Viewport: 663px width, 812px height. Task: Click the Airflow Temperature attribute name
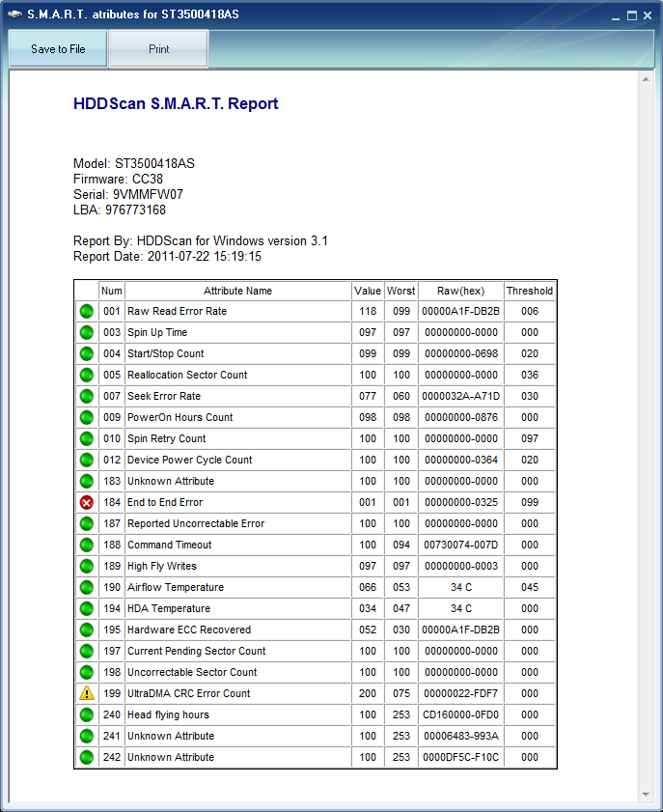(176, 587)
